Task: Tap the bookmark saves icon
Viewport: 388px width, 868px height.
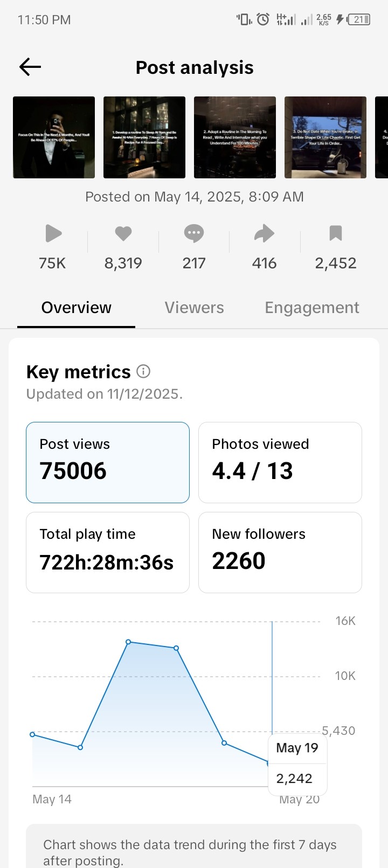Action: [x=336, y=233]
